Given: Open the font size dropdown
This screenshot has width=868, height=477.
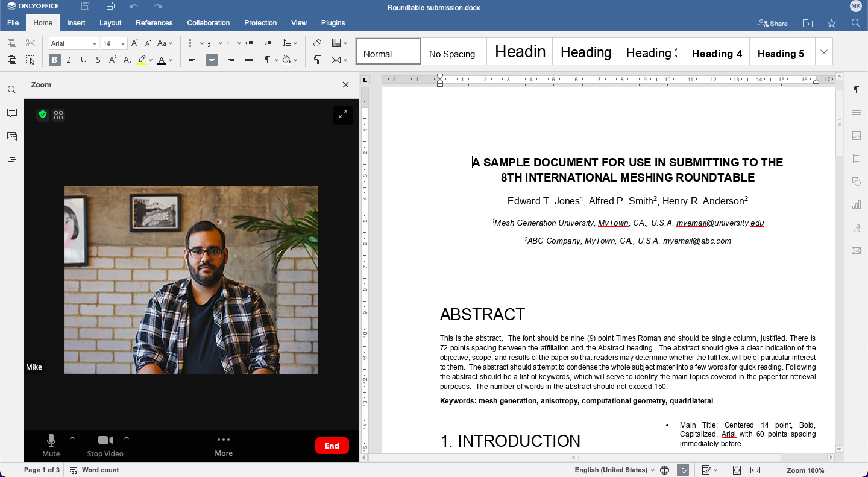Looking at the screenshot, I should 124,43.
